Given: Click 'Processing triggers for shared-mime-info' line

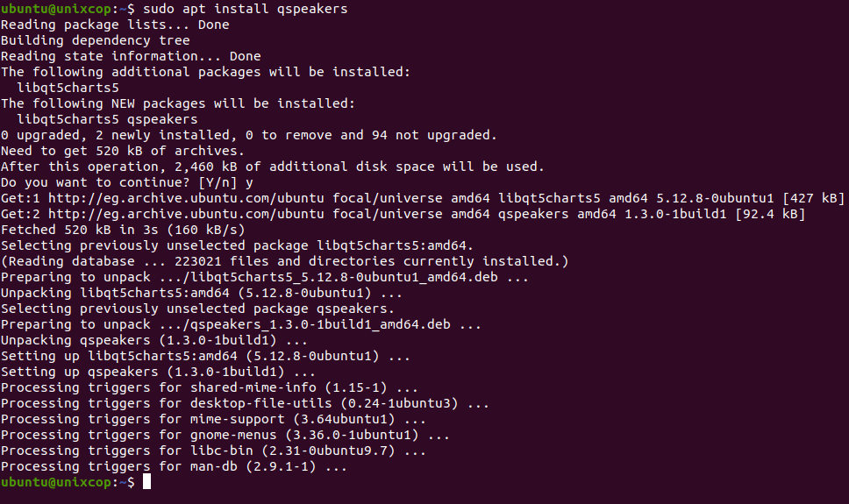Looking at the screenshot, I should point(210,387).
